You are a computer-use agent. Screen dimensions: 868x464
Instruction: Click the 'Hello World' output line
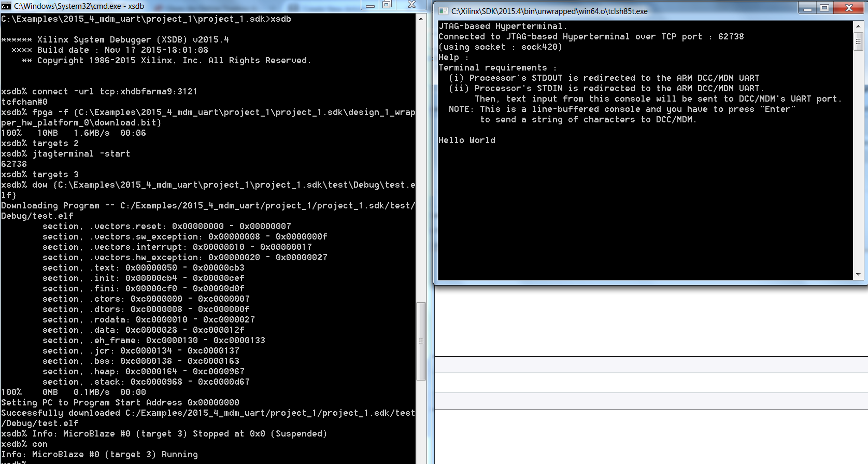pyautogui.click(x=467, y=140)
